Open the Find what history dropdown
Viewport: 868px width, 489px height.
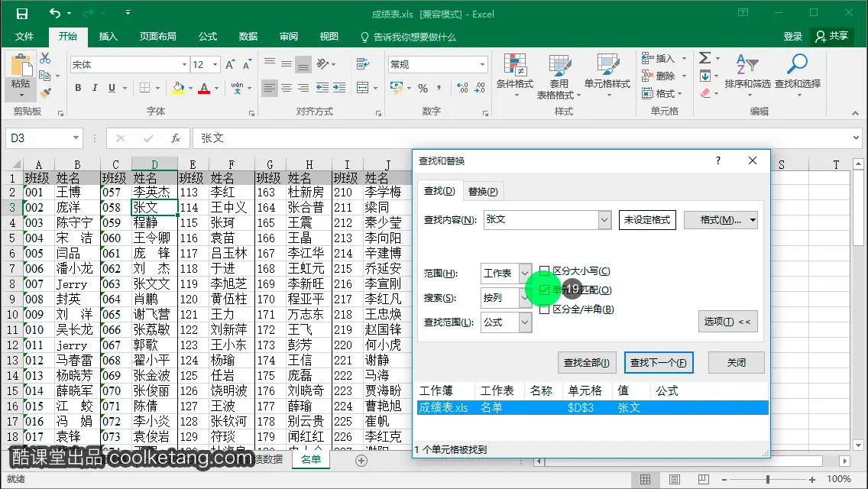tap(604, 220)
